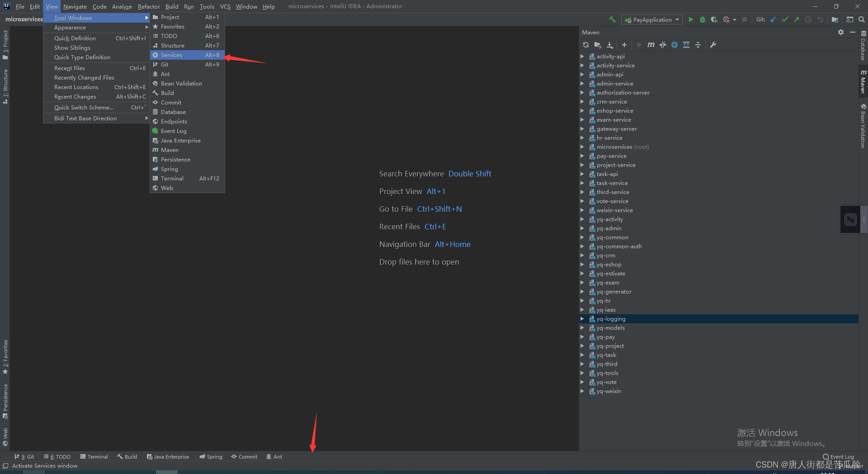
Task: Open the Git tool window tab at bottom
Action: click(x=24, y=457)
